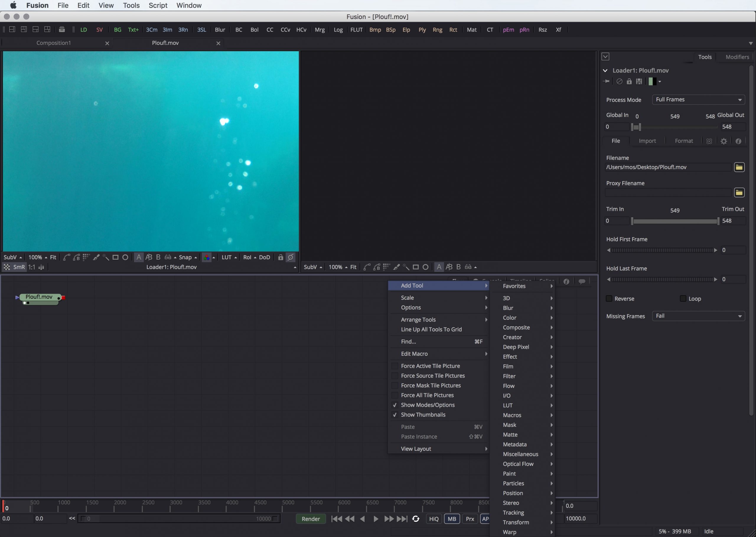Toggle the HiQ button

pos(434,519)
